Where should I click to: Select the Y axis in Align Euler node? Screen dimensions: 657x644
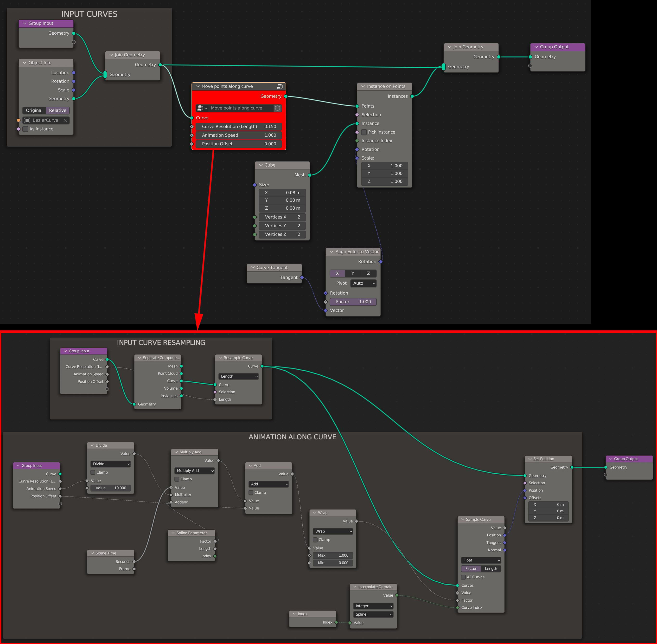click(353, 273)
